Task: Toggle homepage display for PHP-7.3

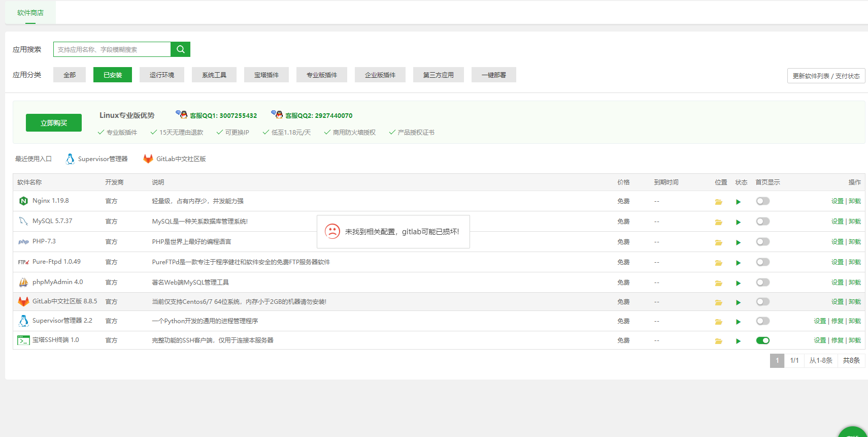Action: point(762,242)
